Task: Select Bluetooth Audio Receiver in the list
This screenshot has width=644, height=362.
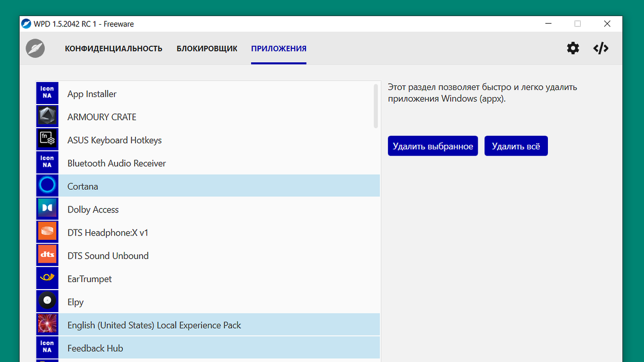Action: (208, 163)
